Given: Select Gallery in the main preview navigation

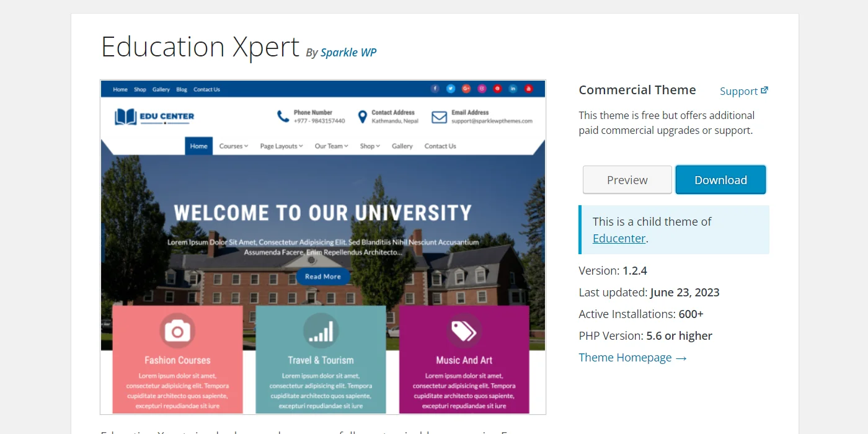Looking at the screenshot, I should tap(402, 146).
